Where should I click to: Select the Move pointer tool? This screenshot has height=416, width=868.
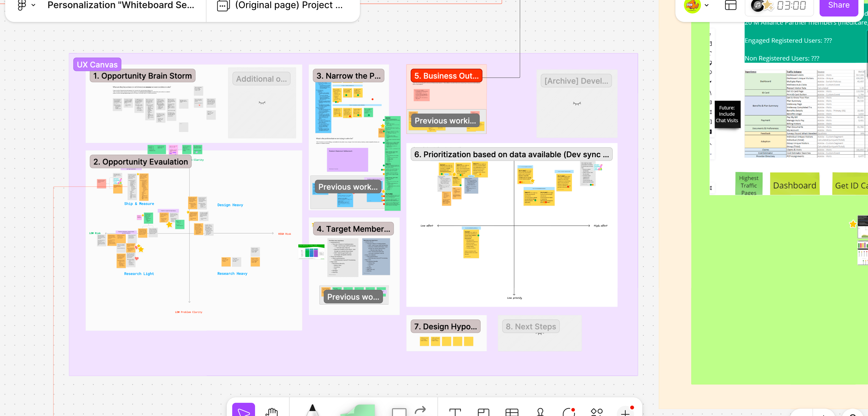click(243, 410)
